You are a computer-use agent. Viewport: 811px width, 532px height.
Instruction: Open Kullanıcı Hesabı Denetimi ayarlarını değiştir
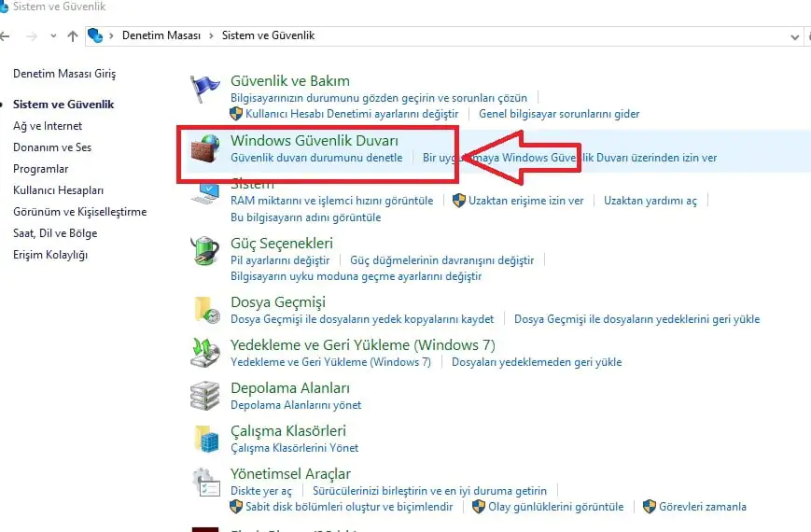pos(352,113)
